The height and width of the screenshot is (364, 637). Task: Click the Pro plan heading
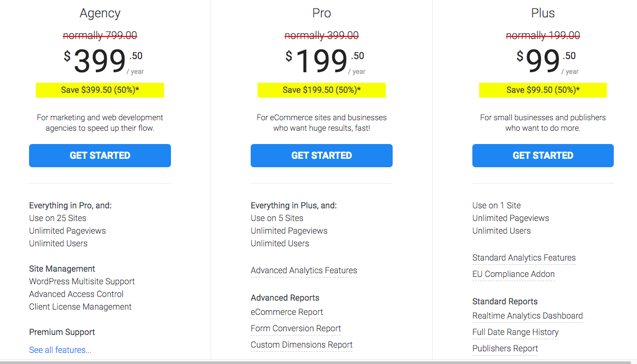coord(321,13)
